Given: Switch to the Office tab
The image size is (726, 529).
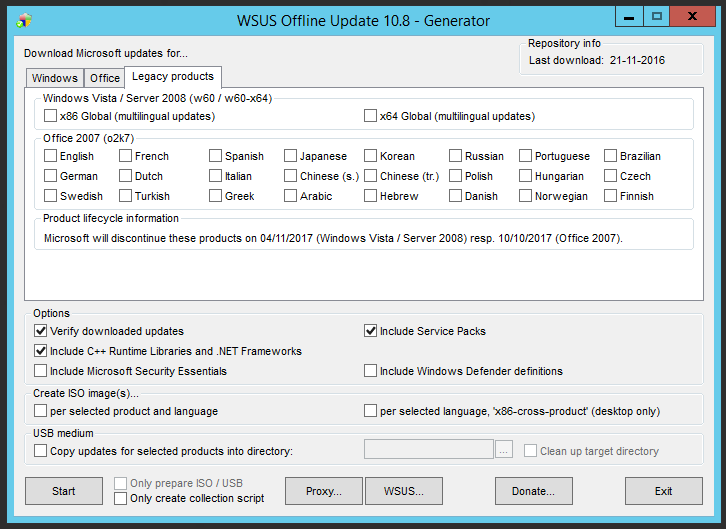Looking at the screenshot, I should 105,78.
